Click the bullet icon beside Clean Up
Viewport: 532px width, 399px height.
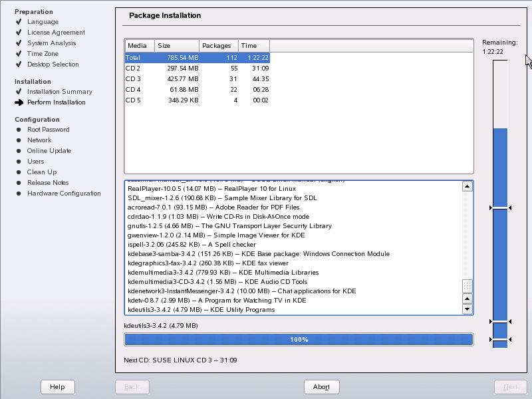click(x=19, y=172)
